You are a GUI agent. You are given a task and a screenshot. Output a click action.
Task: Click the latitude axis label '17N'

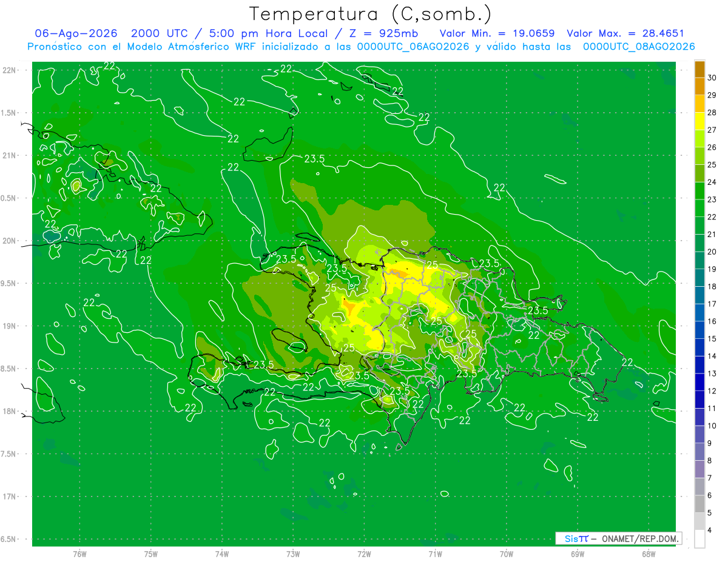click(x=10, y=497)
